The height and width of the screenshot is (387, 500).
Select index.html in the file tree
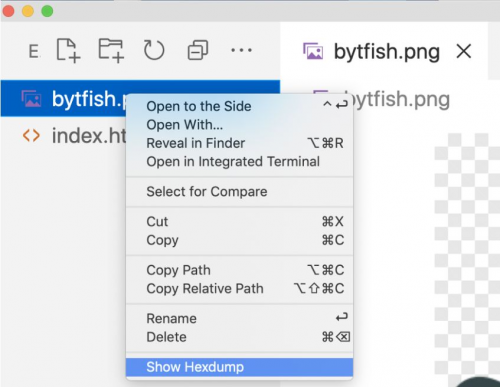pyautogui.click(x=63, y=136)
